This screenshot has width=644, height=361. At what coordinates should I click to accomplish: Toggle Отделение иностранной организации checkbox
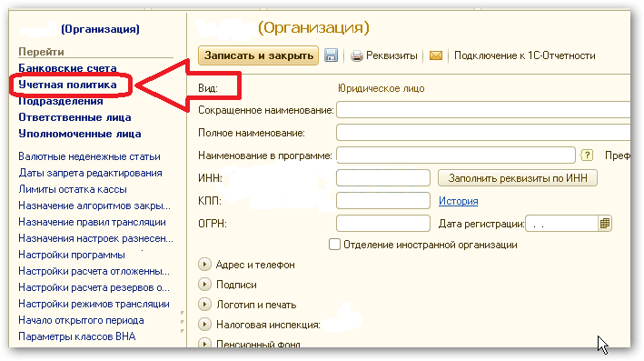[334, 245]
